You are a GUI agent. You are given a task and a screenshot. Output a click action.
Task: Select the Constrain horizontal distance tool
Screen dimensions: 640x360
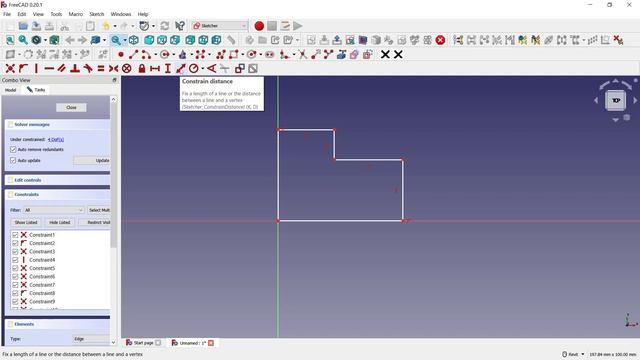[x=155, y=69]
